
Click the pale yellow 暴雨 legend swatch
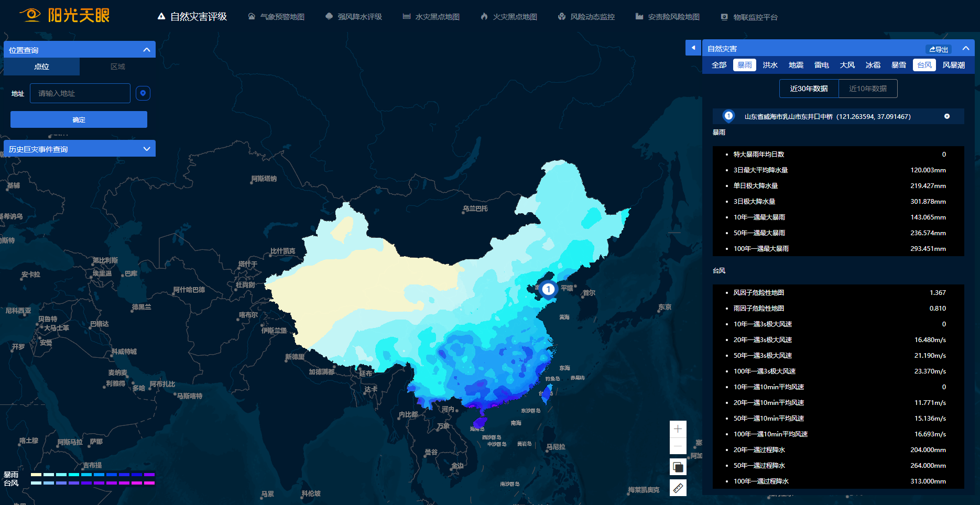click(x=36, y=475)
